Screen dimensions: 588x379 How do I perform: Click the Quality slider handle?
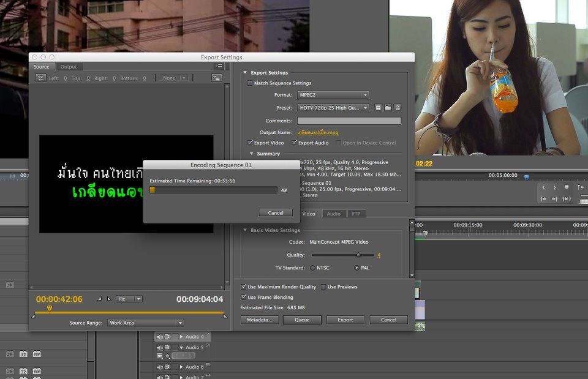(x=358, y=255)
